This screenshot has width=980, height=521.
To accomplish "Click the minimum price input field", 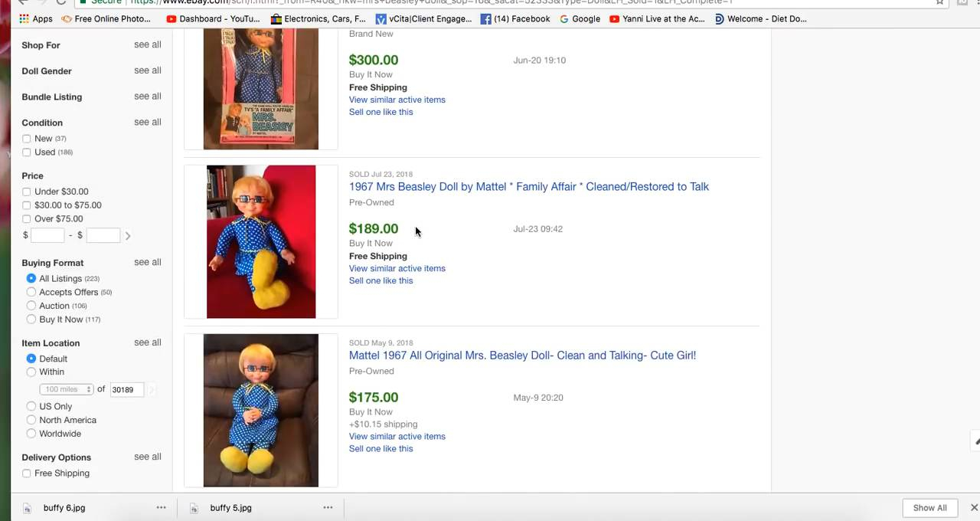I will coord(47,235).
